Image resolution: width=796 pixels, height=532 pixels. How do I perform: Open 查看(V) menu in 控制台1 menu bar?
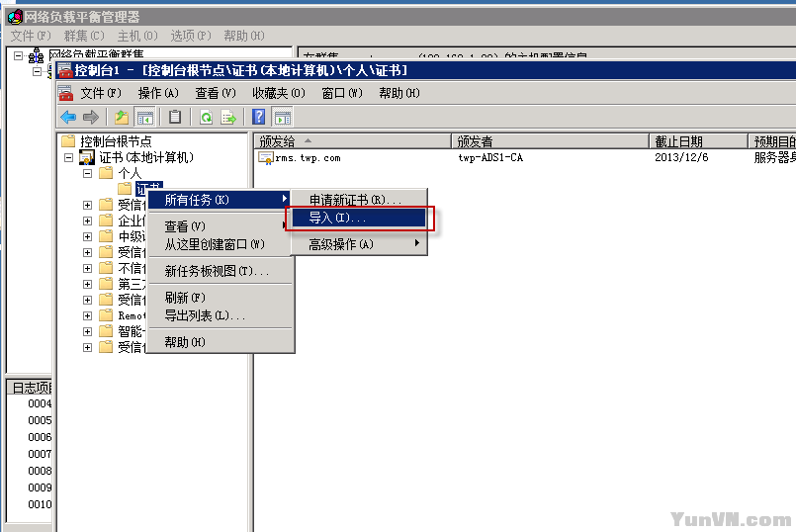(216, 93)
